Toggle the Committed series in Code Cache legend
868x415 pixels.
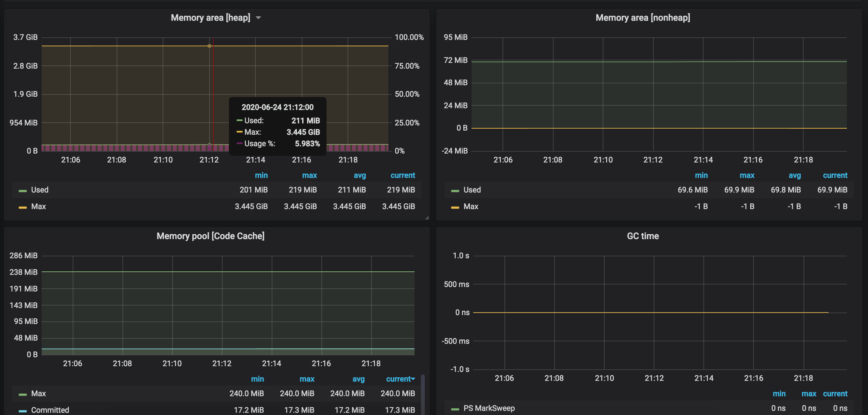click(50, 410)
